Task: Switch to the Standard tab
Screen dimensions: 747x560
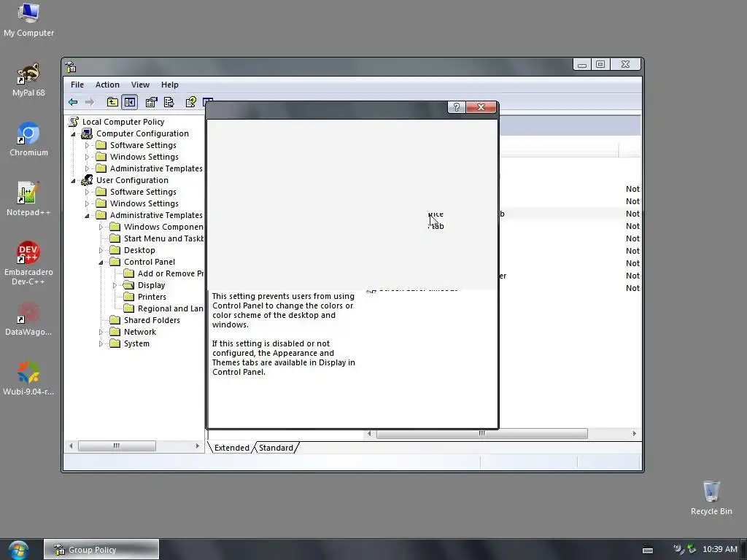Action: pyautogui.click(x=276, y=448)
